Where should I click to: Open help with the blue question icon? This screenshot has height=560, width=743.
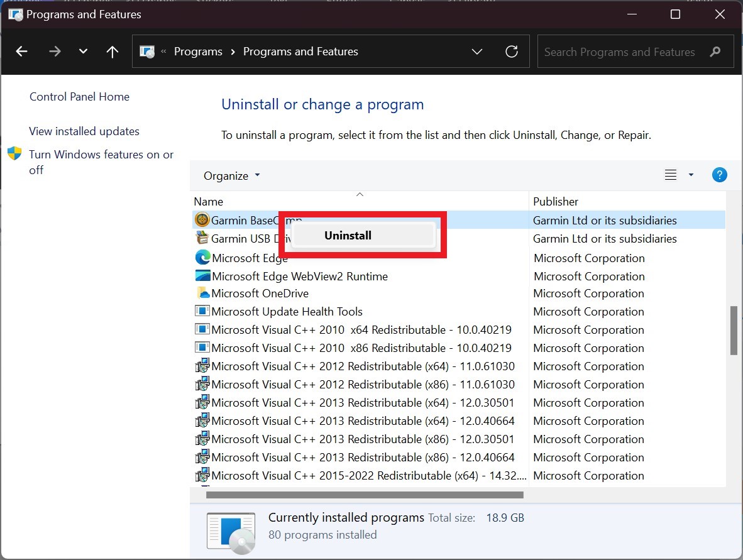(719, 175)
